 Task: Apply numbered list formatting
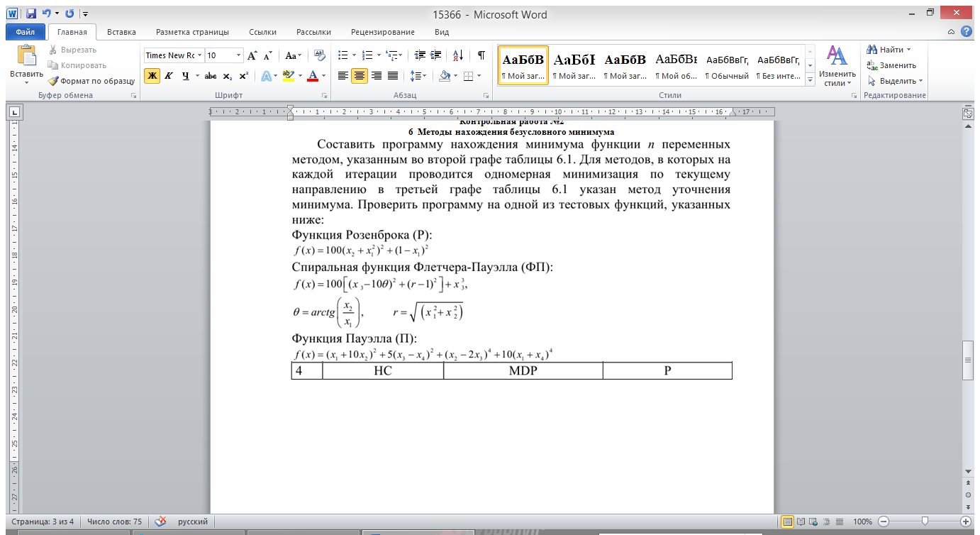367,55
